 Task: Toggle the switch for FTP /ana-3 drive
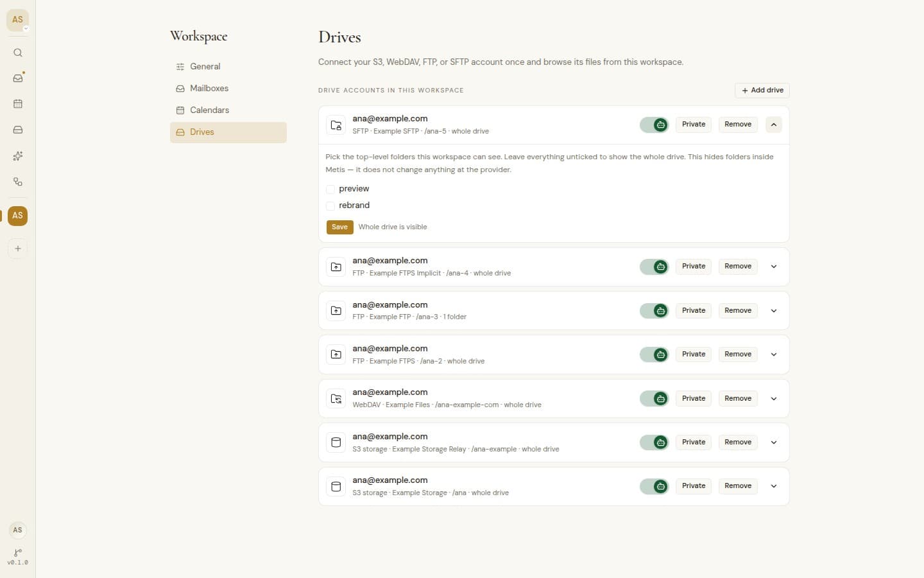tap(654, 311)
